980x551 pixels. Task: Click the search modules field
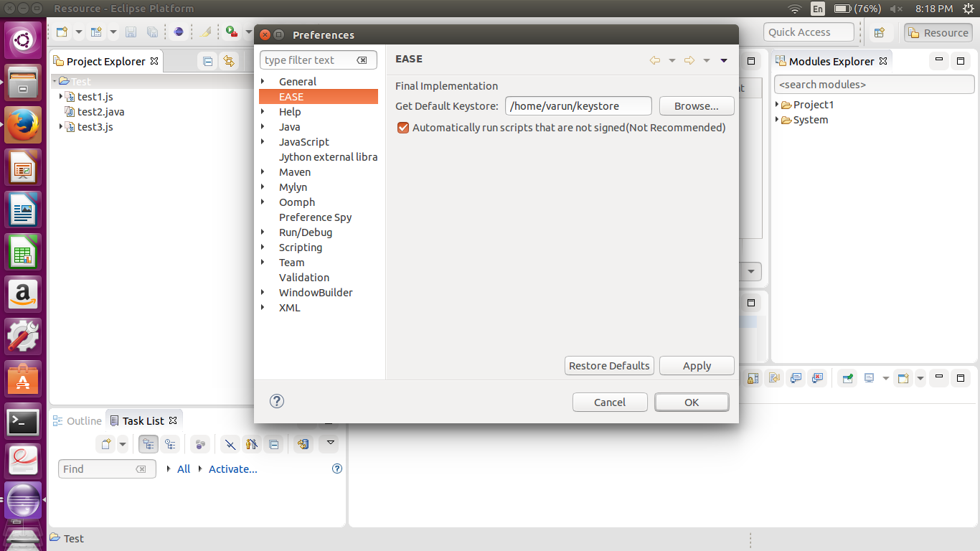(874, 85)
